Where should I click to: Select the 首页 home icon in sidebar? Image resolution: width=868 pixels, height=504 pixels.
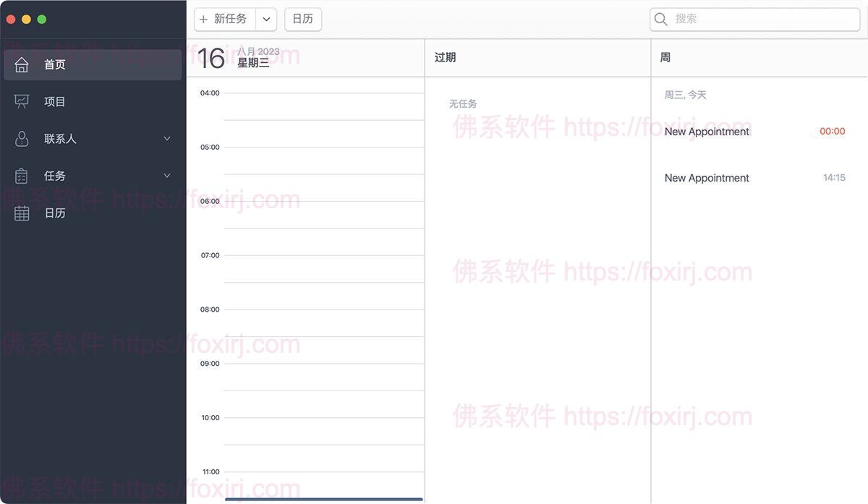tap(21, 64)
